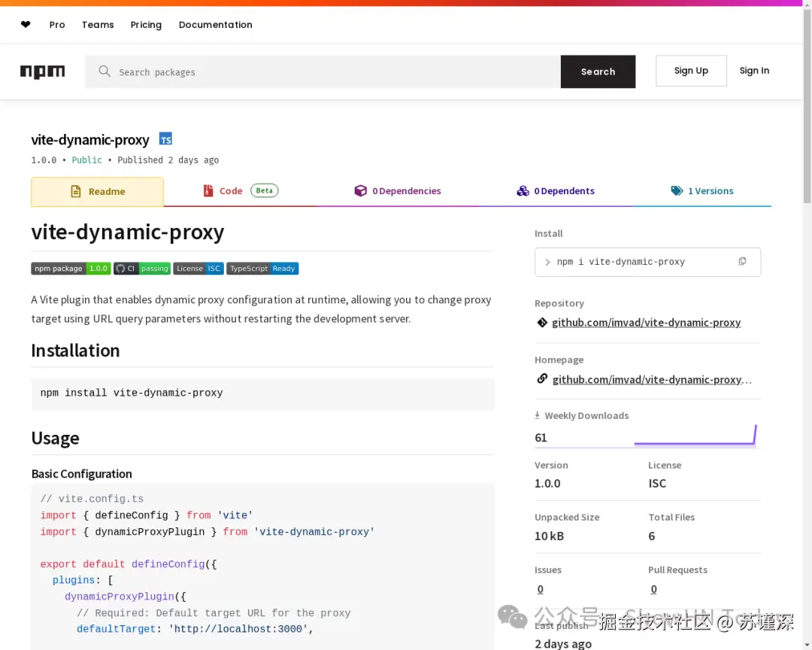
Task: Click the magnifier icon in search bar
Action: 104,71
